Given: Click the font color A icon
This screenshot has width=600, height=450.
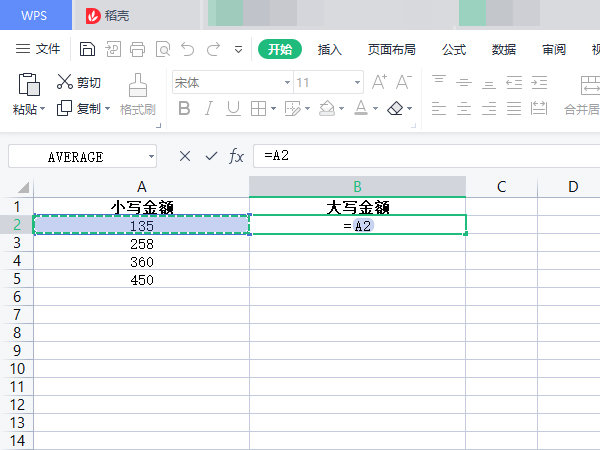Looking at the screenshot, I should (x=361, y=108).
